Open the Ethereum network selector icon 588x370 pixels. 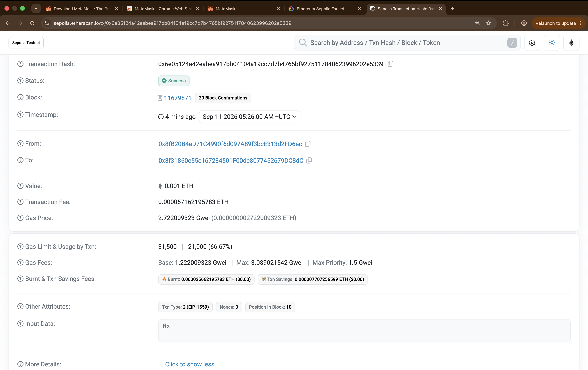571,43
